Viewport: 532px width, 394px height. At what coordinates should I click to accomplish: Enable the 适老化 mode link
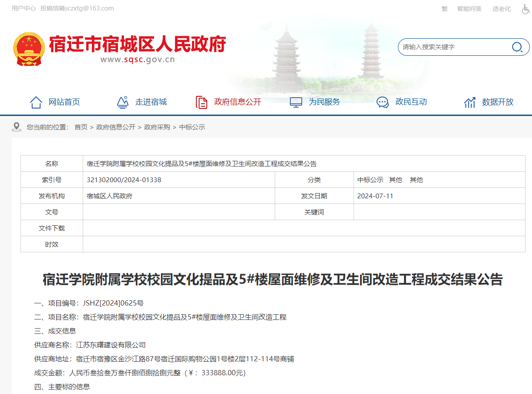[x=502, y=9]
